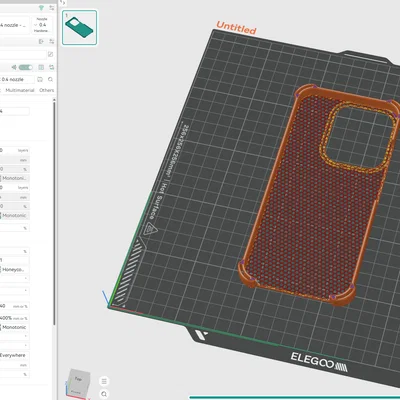The width and height of the screenshot is (400, 400).
Task: Click the zoom magnifier button in viewport
Action: click(104, 394)
